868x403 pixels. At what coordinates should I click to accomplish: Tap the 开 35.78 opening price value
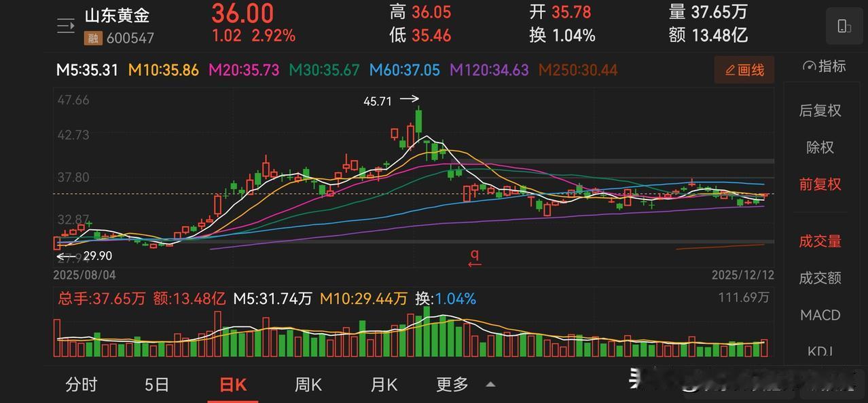pos(560,12)
